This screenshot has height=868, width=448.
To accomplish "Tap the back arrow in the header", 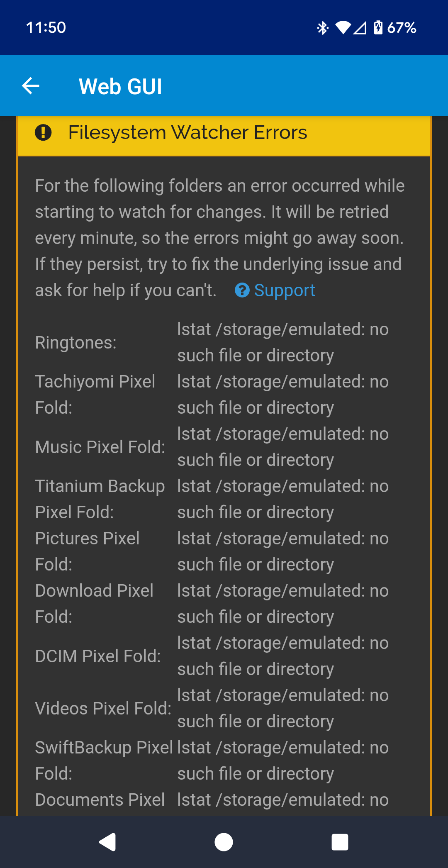I will (x=31, y=86).
